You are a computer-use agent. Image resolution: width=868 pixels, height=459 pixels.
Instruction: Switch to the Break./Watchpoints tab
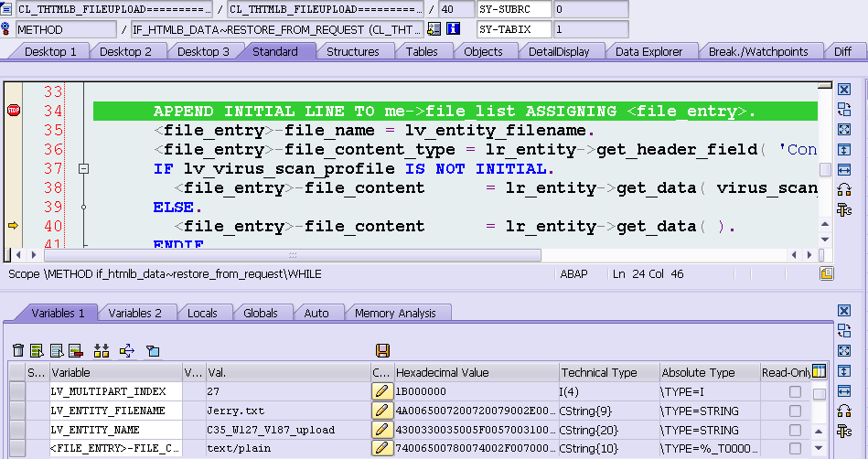click(758, 51)
